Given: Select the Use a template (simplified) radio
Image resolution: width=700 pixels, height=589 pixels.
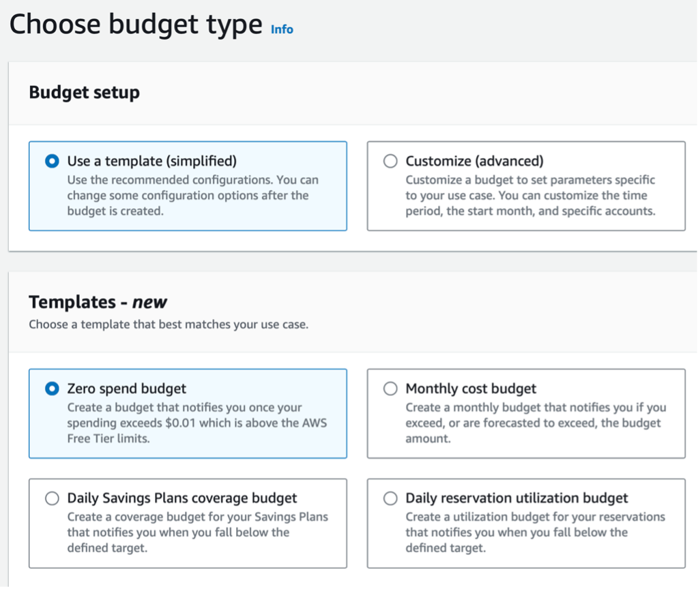Looking at the screenshot, I should tap(52, 161).
